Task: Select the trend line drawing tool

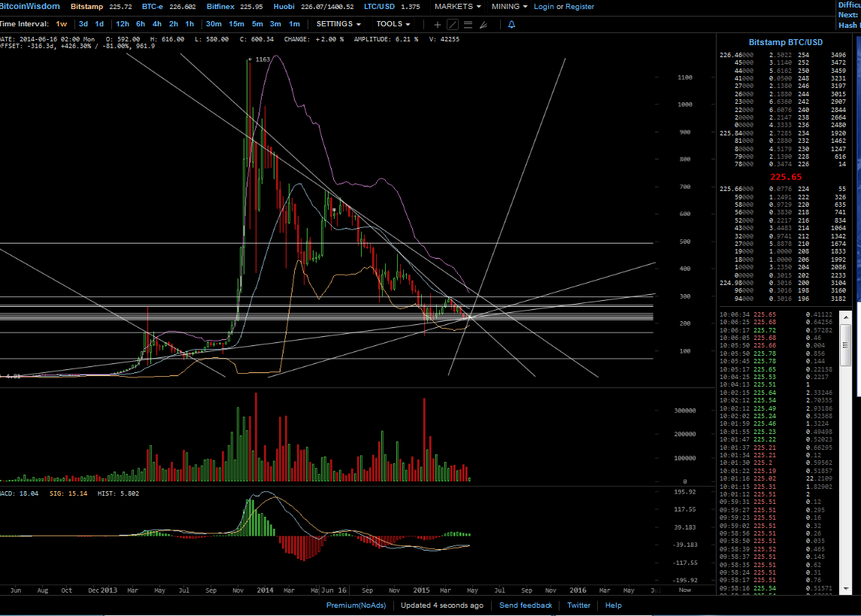Action: coord(453,25)
